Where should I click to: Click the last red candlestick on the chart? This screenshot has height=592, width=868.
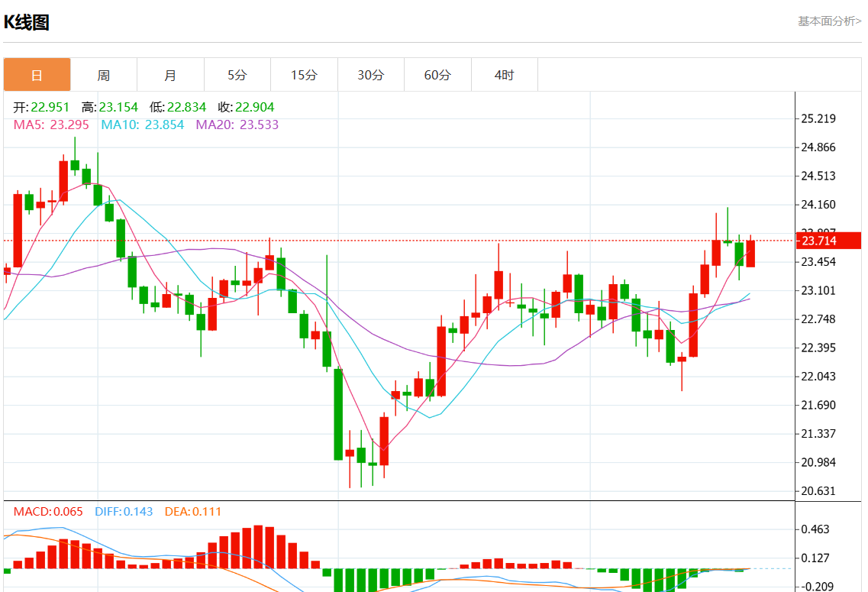pos(750,254)
